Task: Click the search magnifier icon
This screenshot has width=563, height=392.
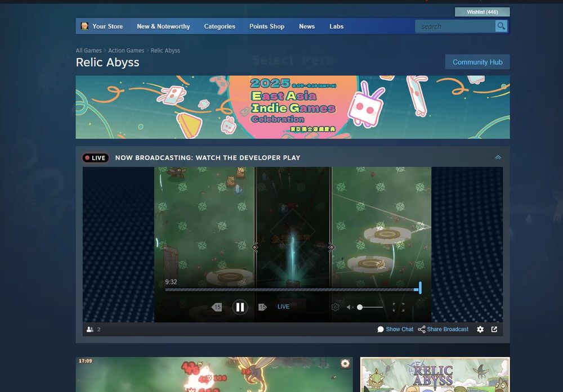Action: click(501, 26)
